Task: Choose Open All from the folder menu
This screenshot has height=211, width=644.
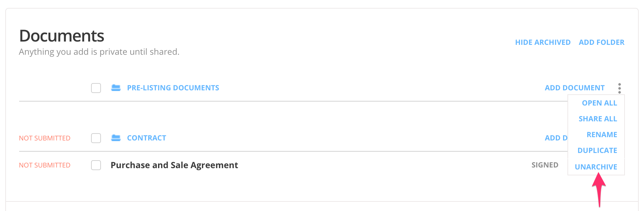Action: 599,103
